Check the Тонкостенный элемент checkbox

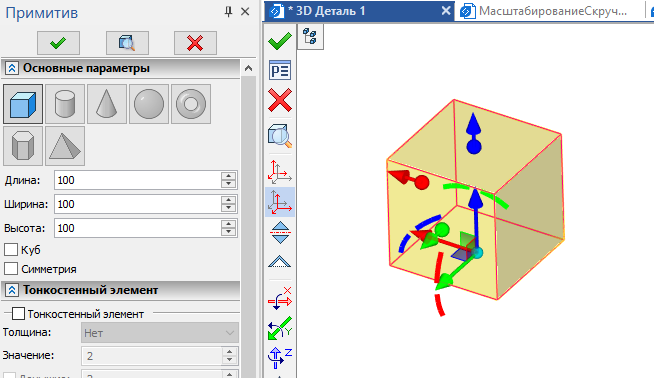(18, 314)
